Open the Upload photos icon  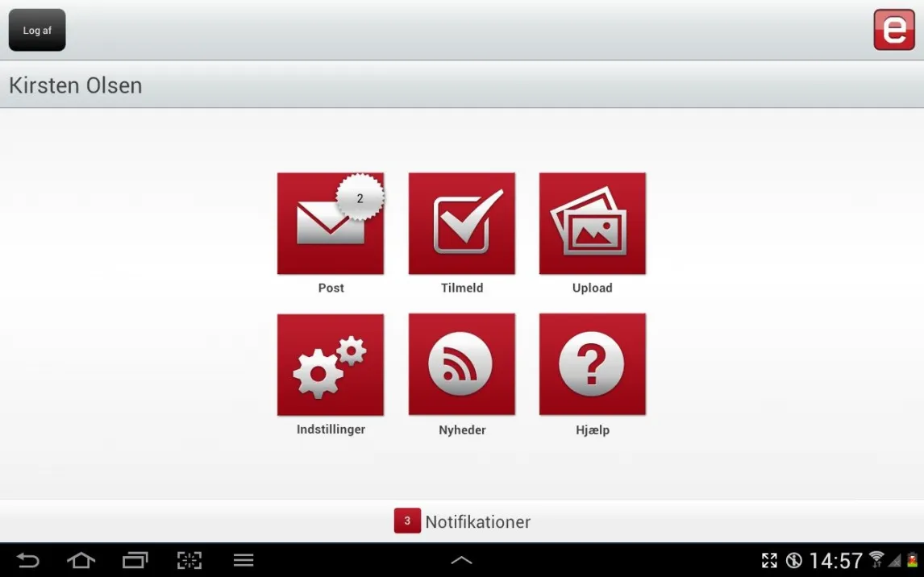coord(592,223)
